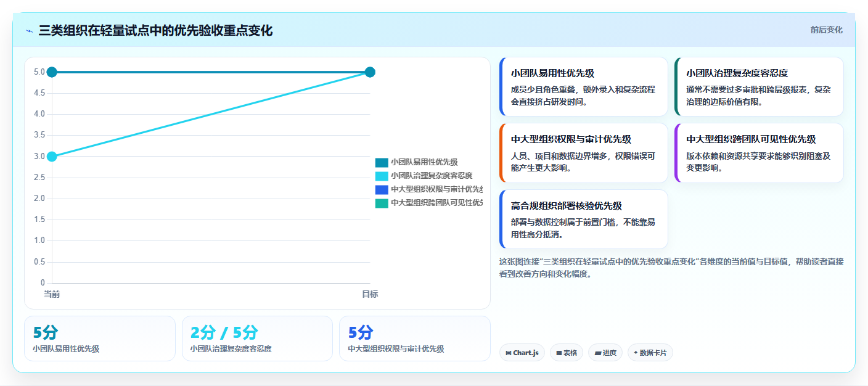Image resolution: width=868 pixels, height=386 pixels.
Task: Click the 前后变化 label in header
Action: pyautogui.click(x=826, y=30)
